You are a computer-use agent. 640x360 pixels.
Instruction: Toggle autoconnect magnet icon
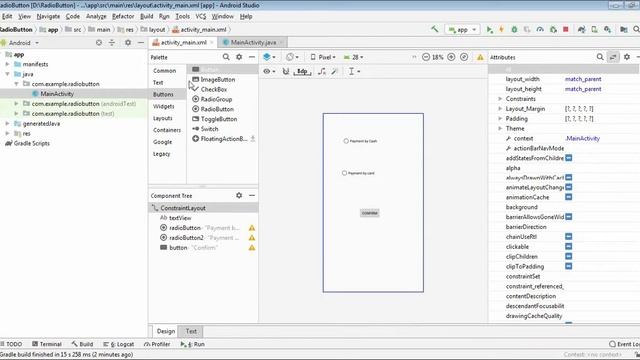(x=286, y=71)
